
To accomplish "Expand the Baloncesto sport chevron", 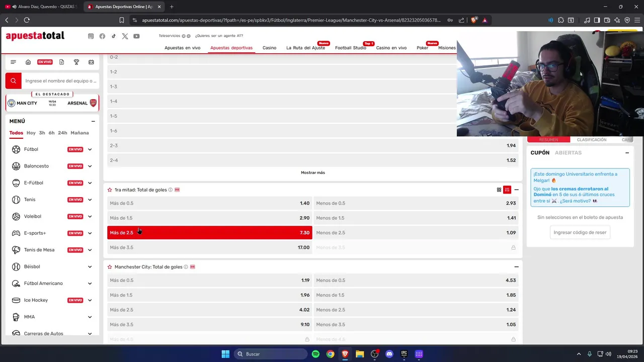I will (x=90, y=166).
